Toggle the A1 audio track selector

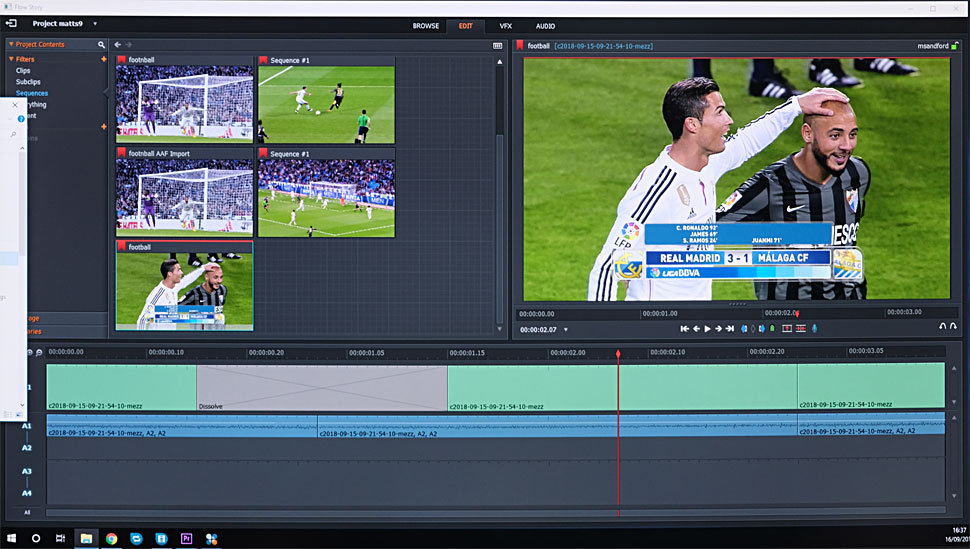point(27,426)
